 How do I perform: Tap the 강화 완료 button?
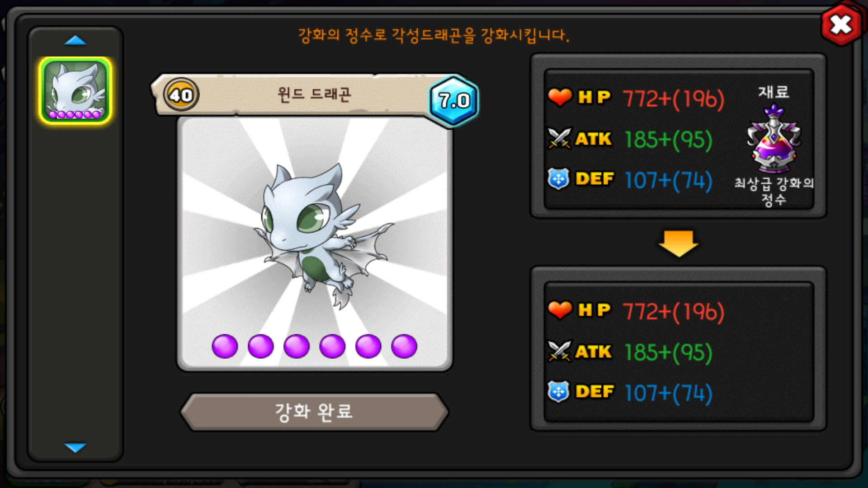pyautogui.click(x=314, y=412)
